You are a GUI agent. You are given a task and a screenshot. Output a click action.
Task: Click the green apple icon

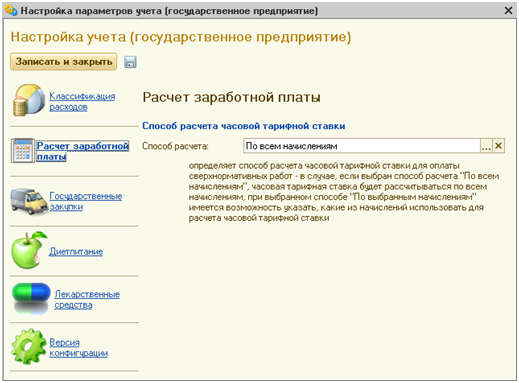point(29,250)
